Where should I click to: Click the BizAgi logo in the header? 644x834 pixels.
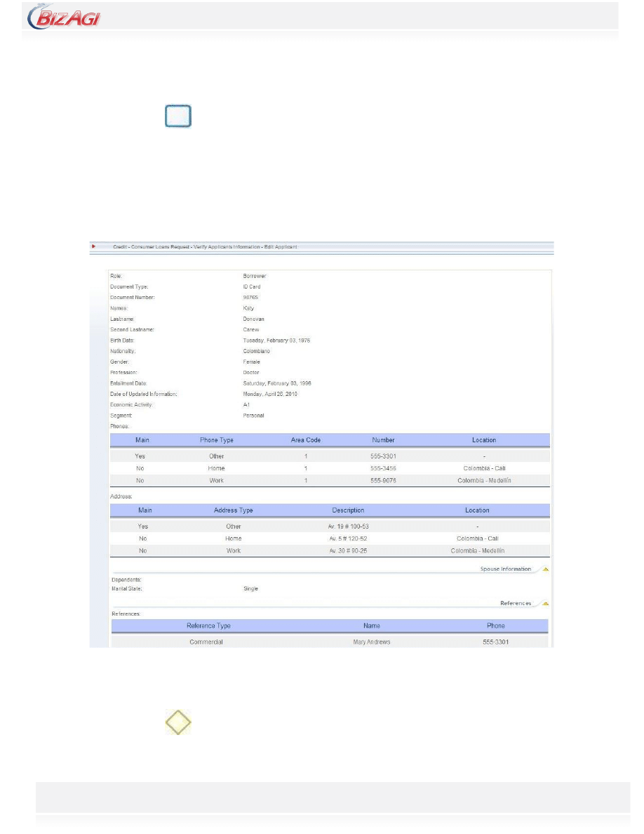click(x=64, y=17)
